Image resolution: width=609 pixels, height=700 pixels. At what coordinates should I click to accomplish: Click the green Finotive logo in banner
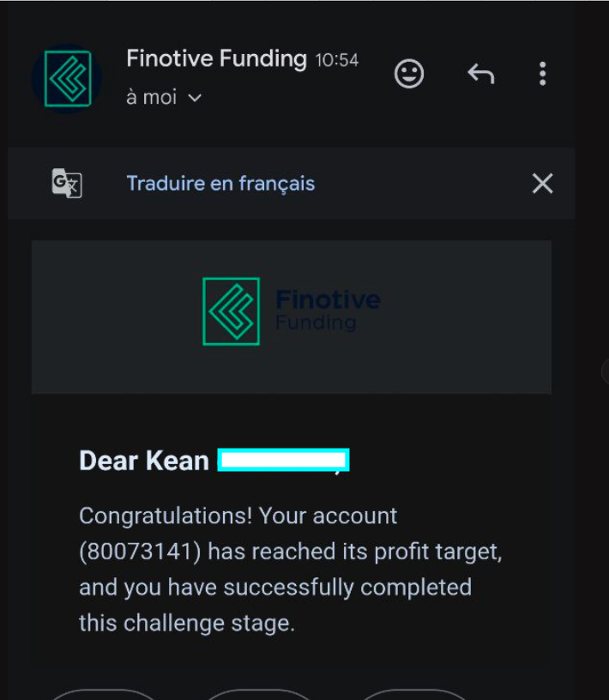pos(231,311)
